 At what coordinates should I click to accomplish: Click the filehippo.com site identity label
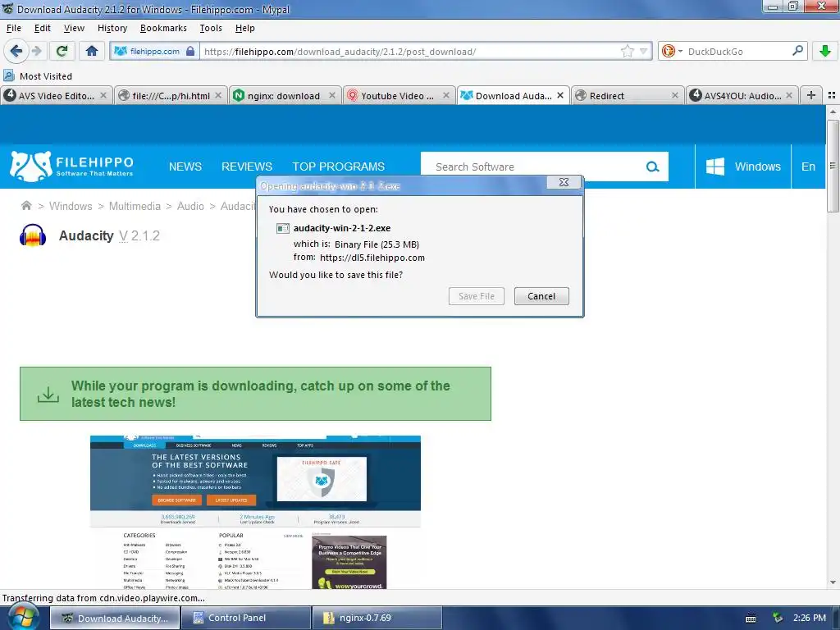click(155, 52)
